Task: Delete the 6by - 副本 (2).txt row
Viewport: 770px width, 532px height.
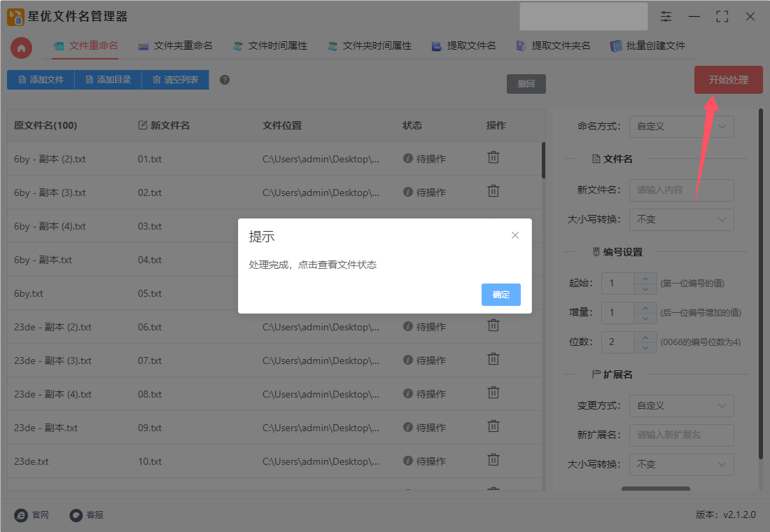Action: pos(493,157)
